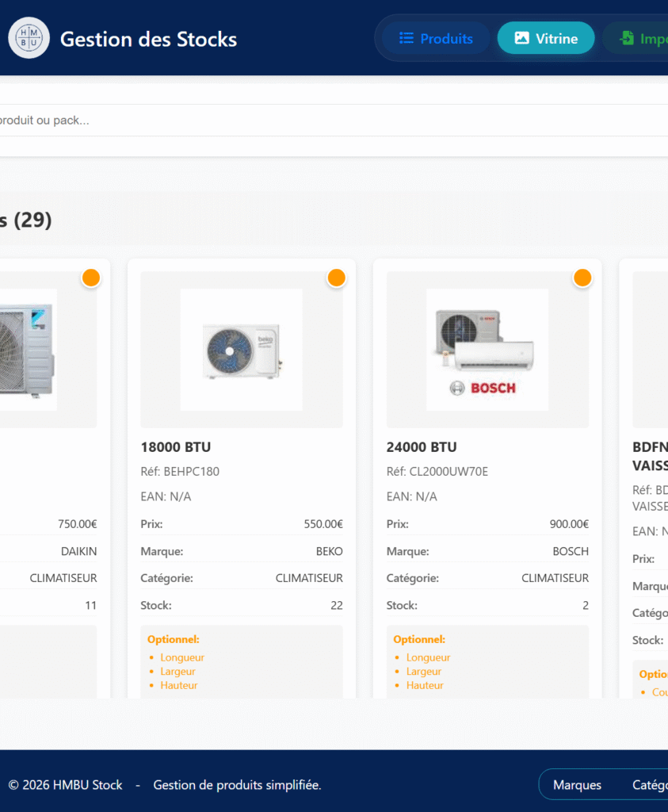Open Marques in the footer
The height and width of the screenshot is (812, 668).
577,785
